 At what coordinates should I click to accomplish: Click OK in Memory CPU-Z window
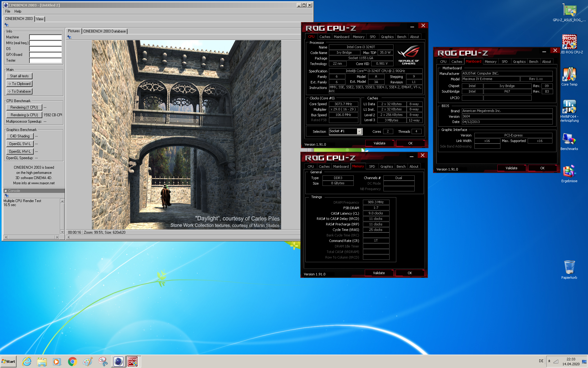tap(410, 273)
